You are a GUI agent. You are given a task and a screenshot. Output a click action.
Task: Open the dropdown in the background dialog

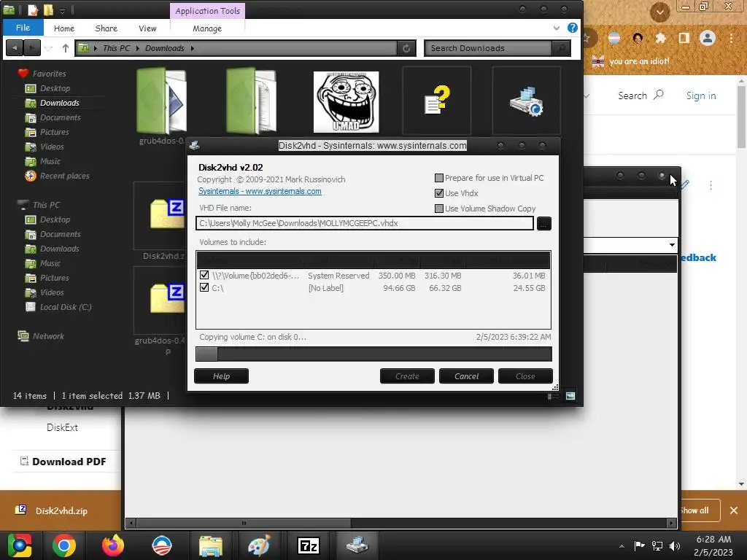coord(672,245)
